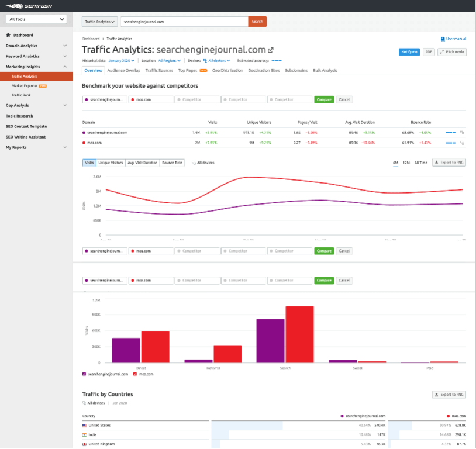Image resolution: width=476 pixels, height=449 pixels.
Task: Open the All Regions location dropdown
Action: coord(170,61)
